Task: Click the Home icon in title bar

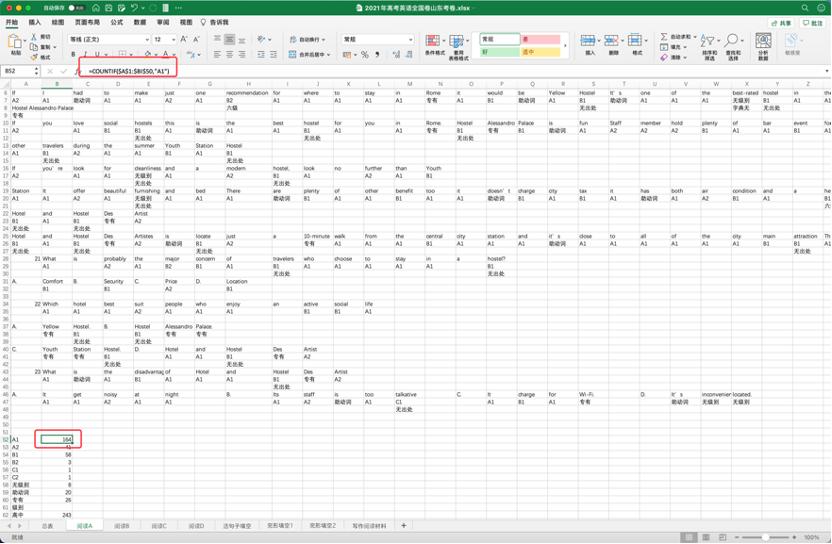Action: coord(96,8)
